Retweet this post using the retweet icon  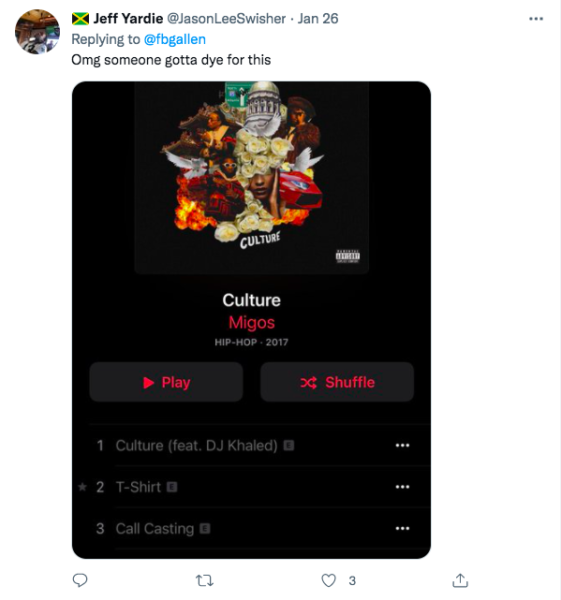[x=205, y=581]
